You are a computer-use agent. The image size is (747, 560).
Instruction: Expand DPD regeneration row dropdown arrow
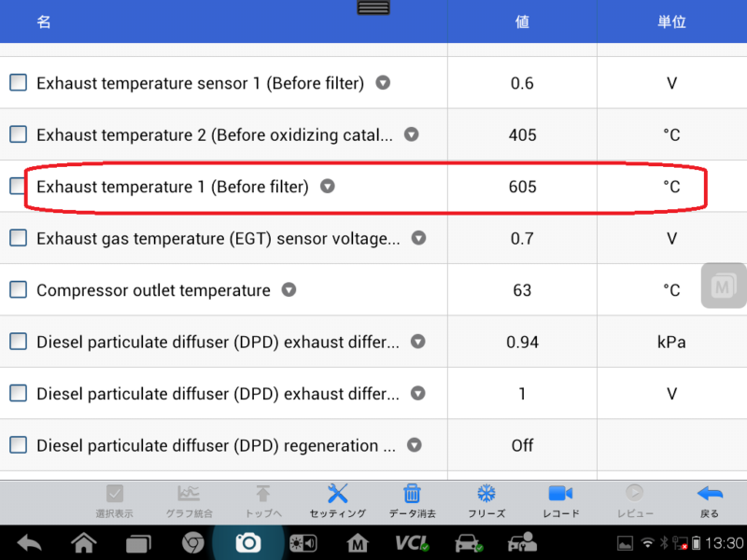[x=415, y=445]
